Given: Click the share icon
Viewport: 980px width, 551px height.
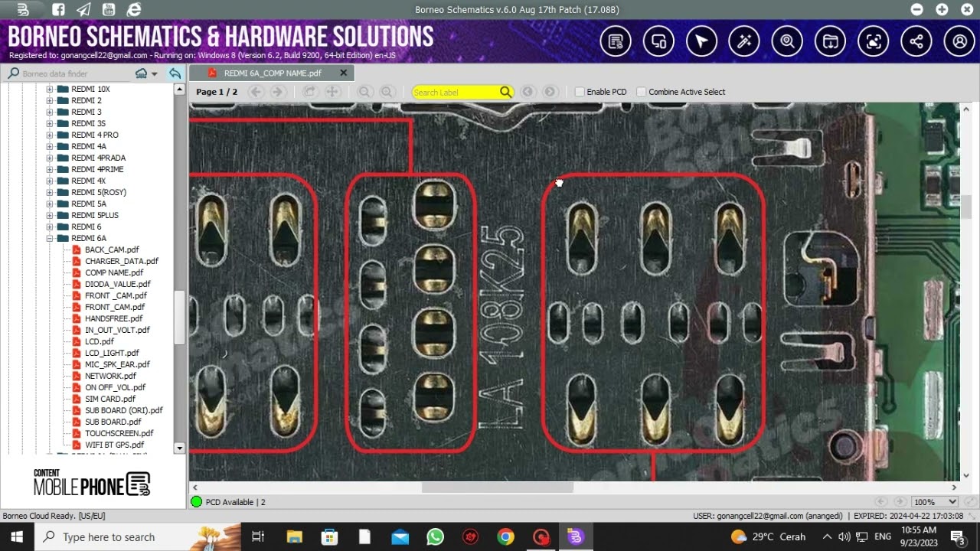Looking at the screenshot, I should pos(916,41).
